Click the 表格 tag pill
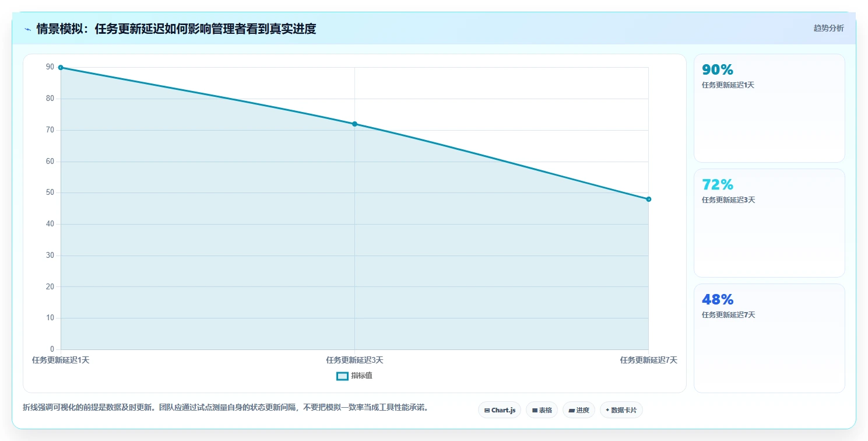The image size is (868, 441). click(x=542, y=410)
